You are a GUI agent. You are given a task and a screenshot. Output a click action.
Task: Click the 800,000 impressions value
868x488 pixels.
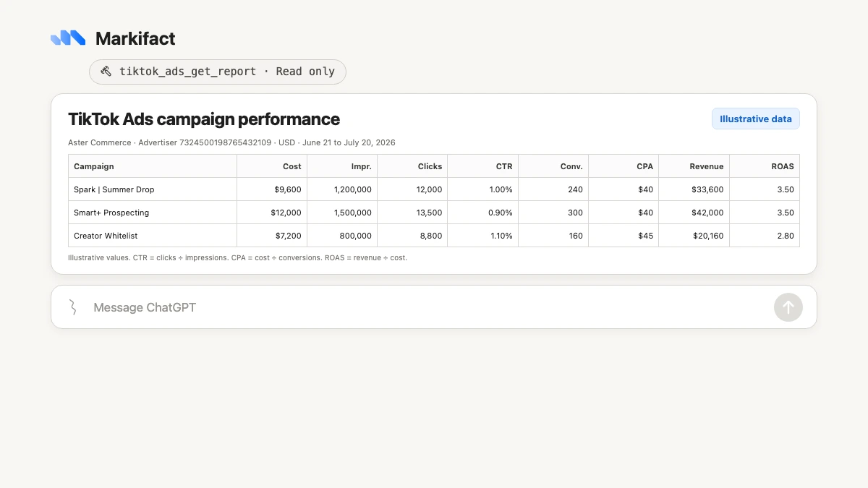tap(357, 236)
